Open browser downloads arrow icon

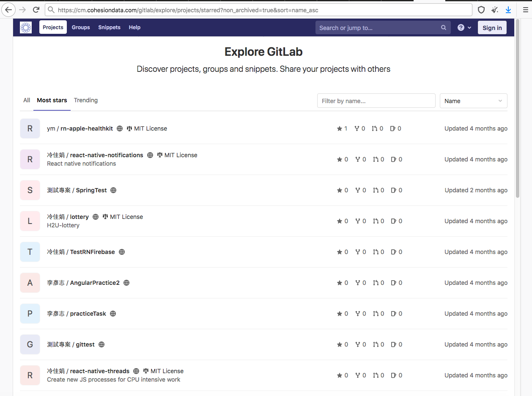(x=508, y=10)
